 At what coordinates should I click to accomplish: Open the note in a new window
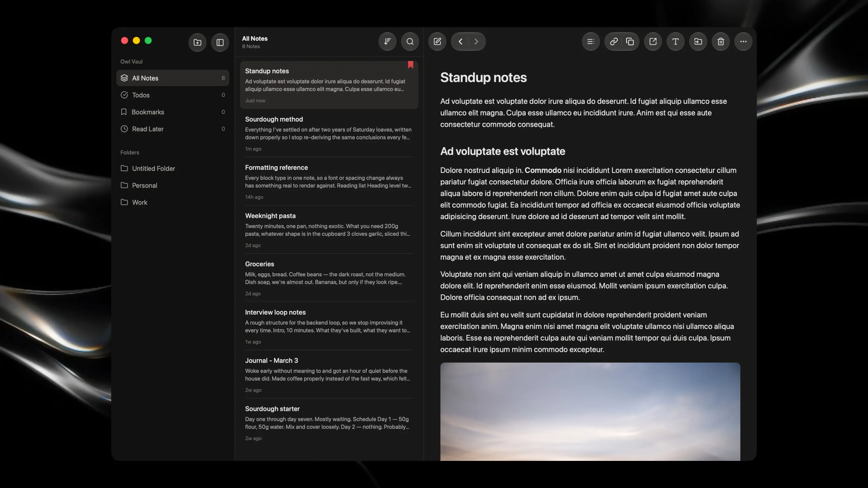point(653,41)
